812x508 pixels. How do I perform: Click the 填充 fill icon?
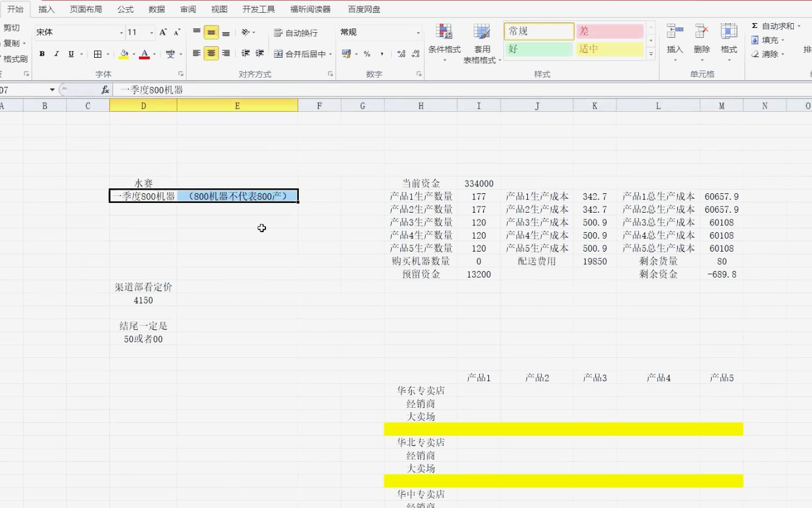(755, 40)
